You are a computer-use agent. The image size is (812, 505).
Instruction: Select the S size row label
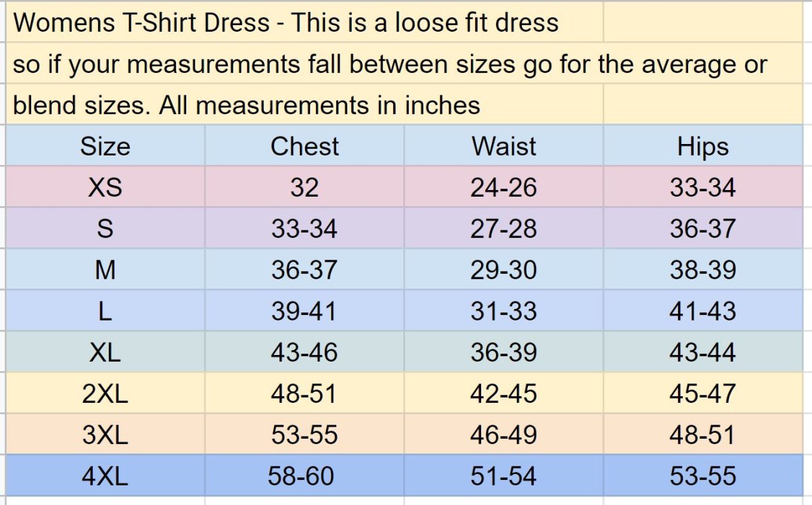105,229
